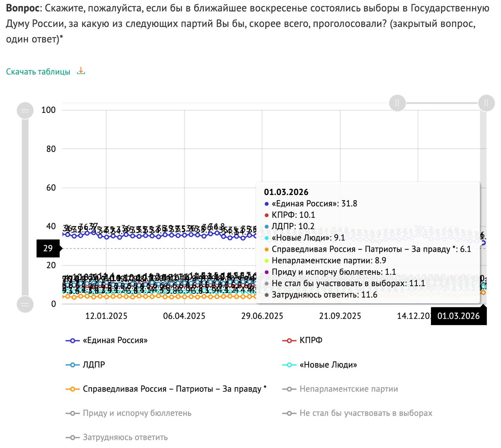The height and width of the screenshot is (448, 501).
Task: Click the 29 value marker on Y axis
Action: [x=48, y=248]
